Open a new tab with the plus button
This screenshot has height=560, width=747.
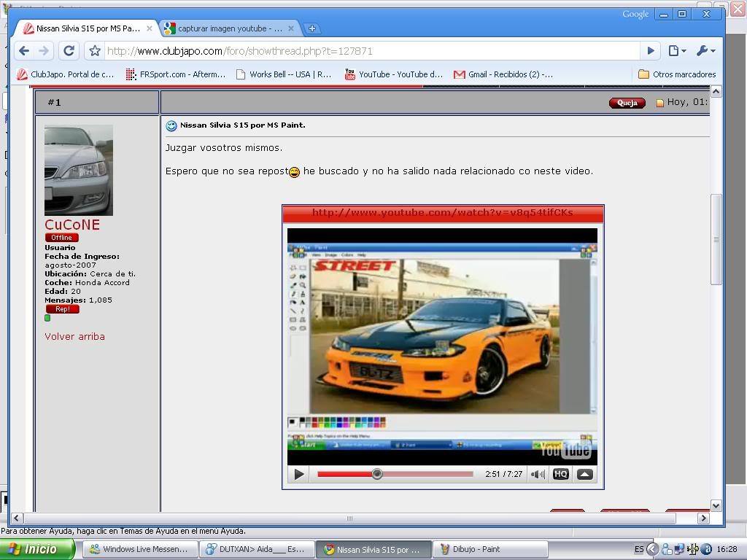pos(312,28)
